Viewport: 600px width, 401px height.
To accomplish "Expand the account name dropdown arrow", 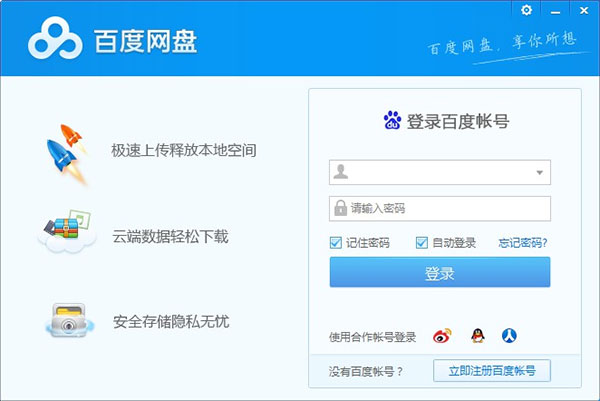I will 540,173.
